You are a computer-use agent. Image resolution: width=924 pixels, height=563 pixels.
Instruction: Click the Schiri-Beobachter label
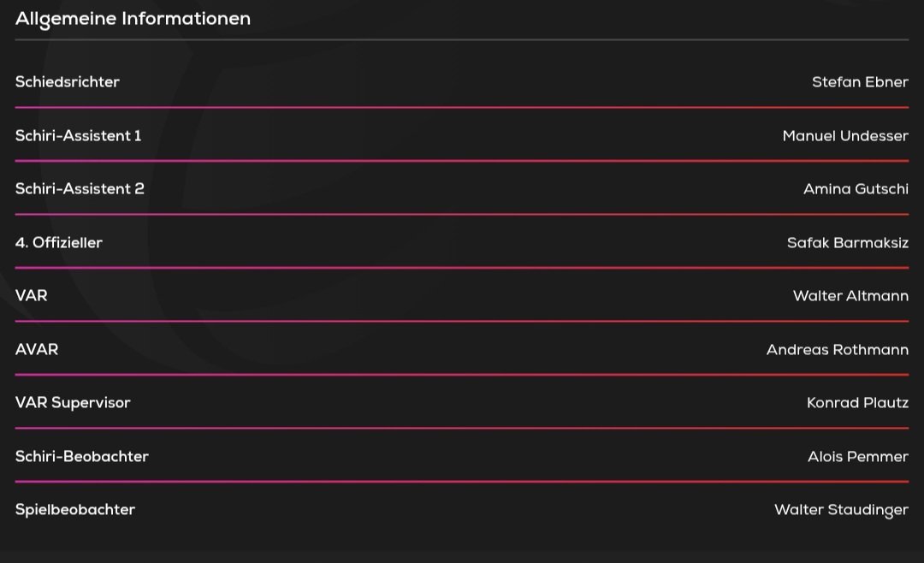point(82,456)
